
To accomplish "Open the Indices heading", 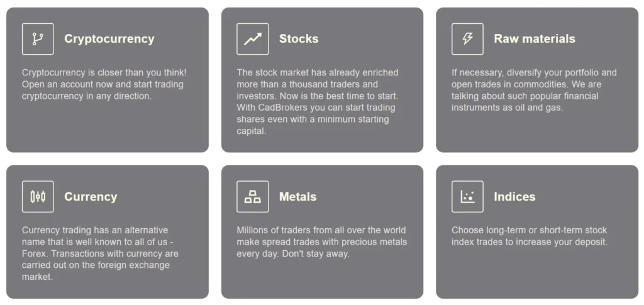I will 514,197.
